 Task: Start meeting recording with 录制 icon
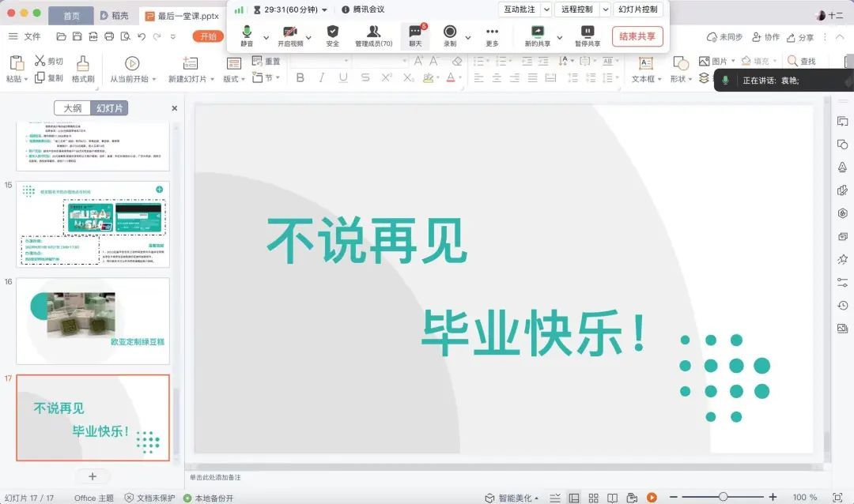pos(448,34)
